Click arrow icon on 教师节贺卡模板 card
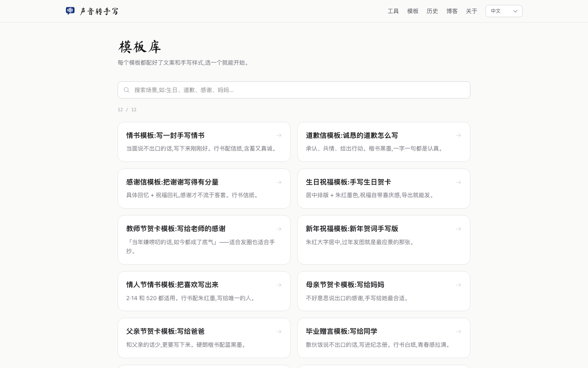Screen dimensions: 588x368 click(279, 229)
